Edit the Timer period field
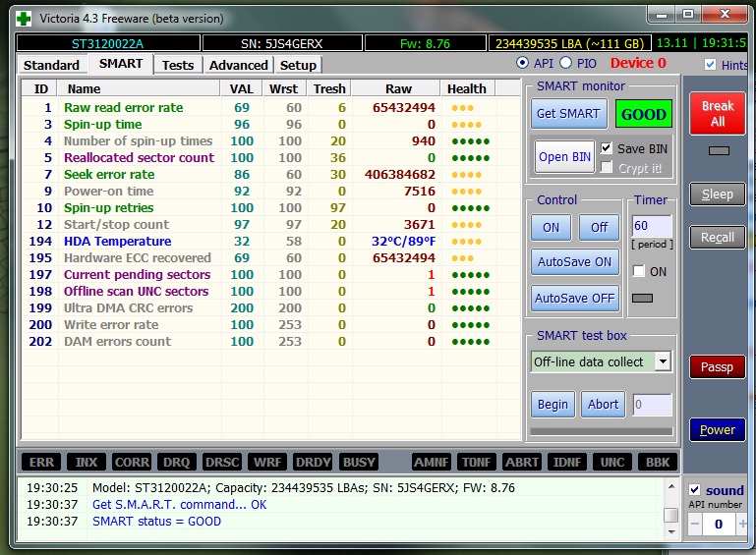This screenshot has height=555, width=756. 652,226
